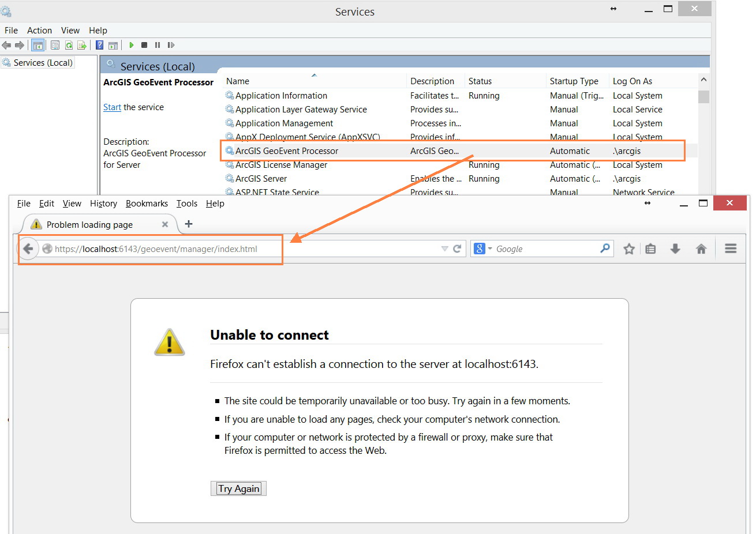Click the Back arrow in Services toolbar
The height and width of the screenshot is (534, 756).
(6, 45)
